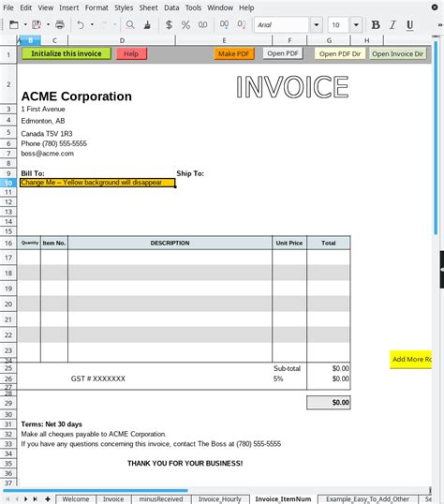
Task: Open the View menu
Action: click(x=46, y=7)
